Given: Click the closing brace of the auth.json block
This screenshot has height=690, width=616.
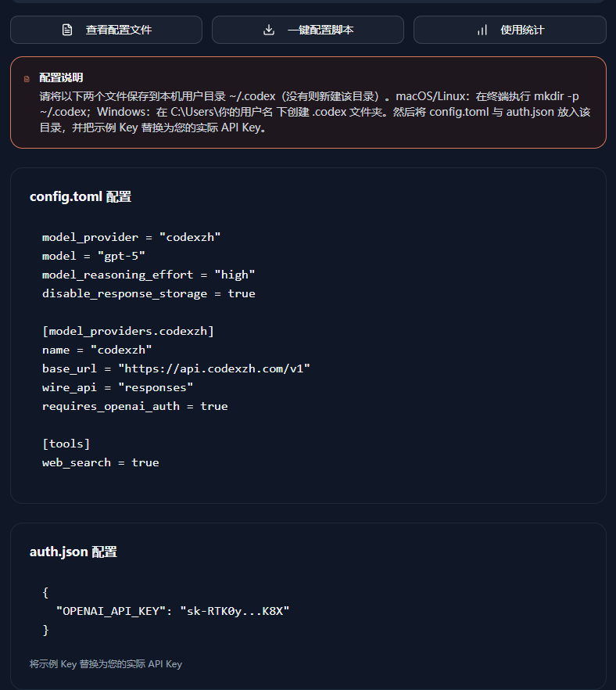Looking at the screenshot, I should (45, 631).
